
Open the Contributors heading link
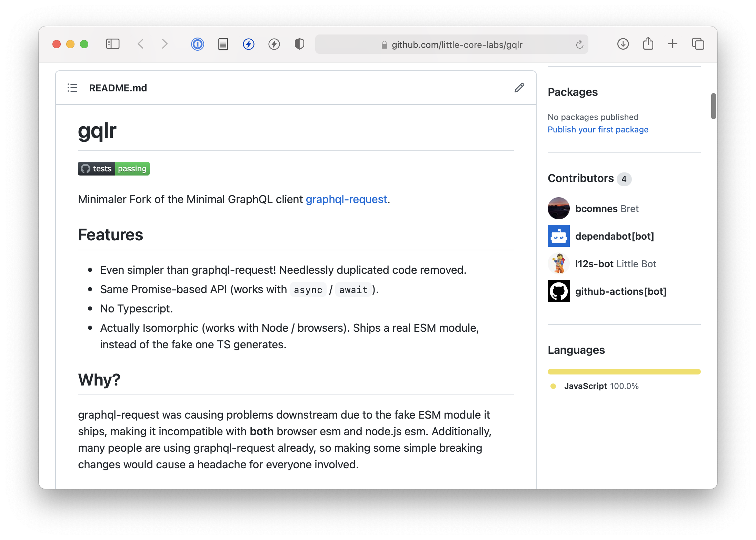pyautogui.click(x=581, y=178)
